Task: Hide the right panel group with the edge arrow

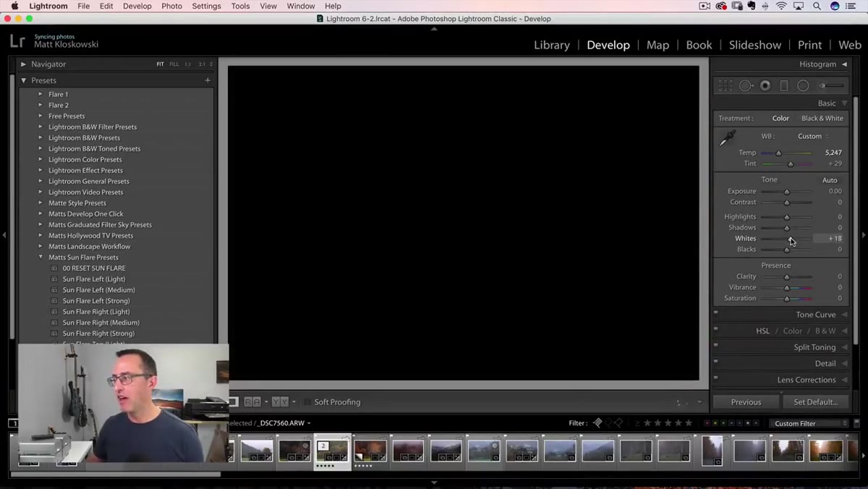Action: pos(864,235)
